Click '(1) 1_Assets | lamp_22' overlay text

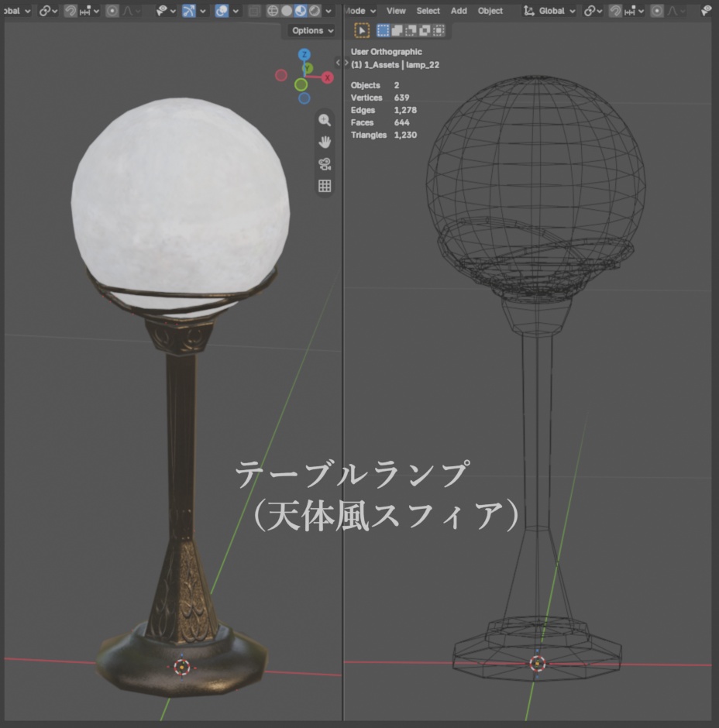point(395,64)
